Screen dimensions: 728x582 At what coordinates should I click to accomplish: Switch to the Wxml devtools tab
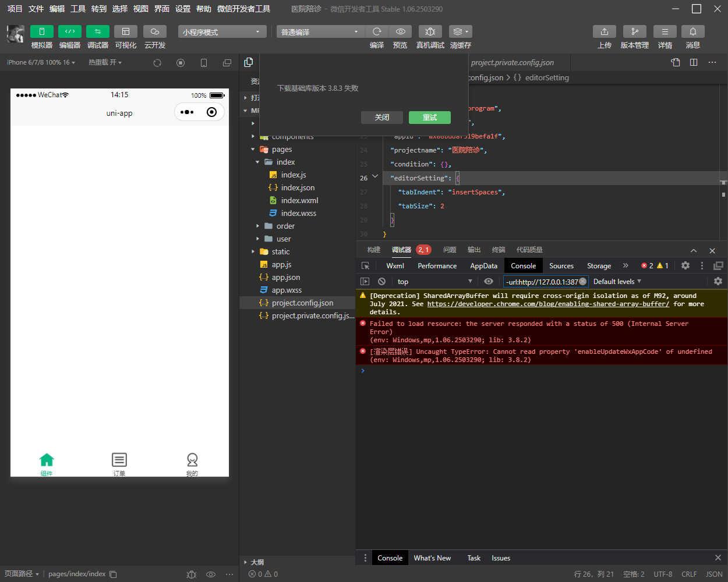395,266
